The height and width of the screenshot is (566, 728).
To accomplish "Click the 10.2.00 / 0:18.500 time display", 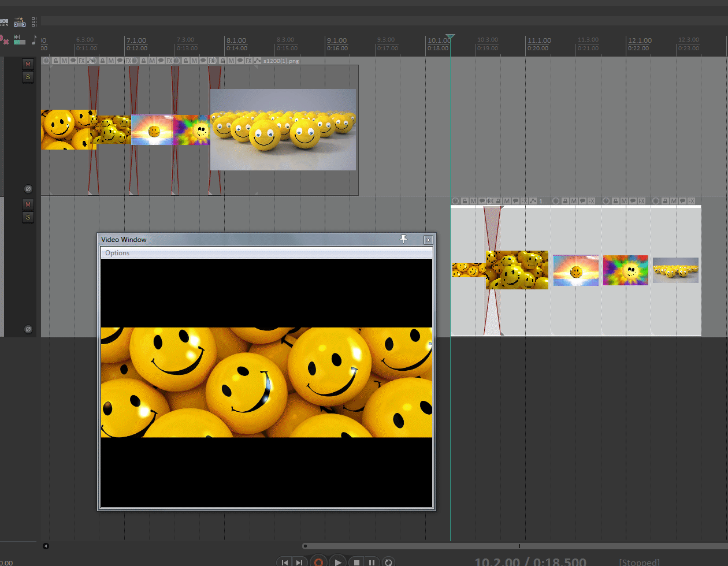I will point(530,562).
